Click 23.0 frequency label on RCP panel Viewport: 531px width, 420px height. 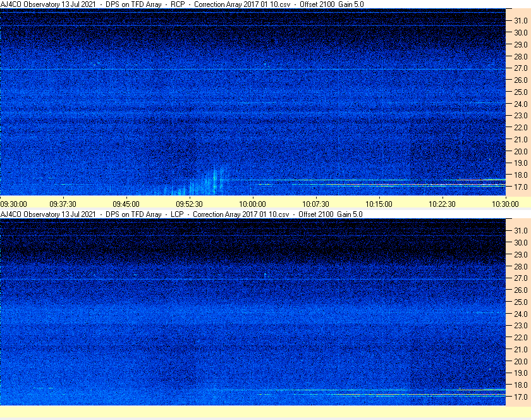[521, 116]
